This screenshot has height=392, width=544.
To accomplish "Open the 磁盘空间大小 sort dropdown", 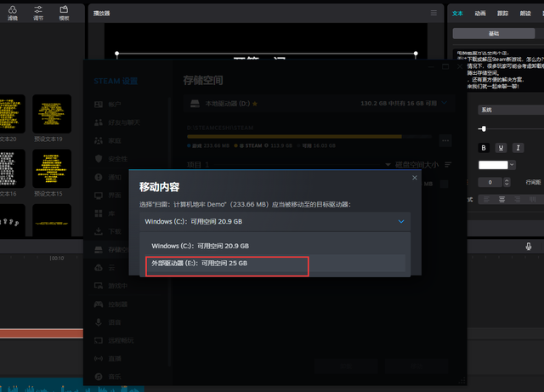I will [412, 165].
